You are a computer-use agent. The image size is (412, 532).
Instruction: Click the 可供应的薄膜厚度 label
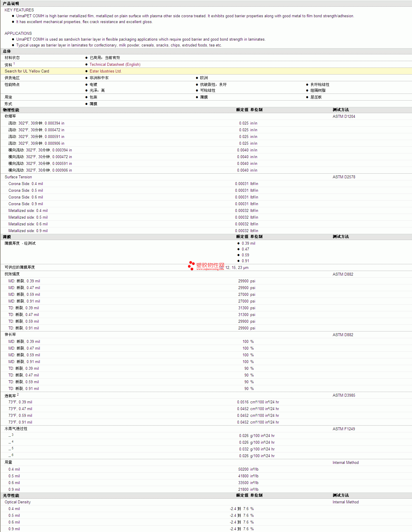[x=20, y=267]
